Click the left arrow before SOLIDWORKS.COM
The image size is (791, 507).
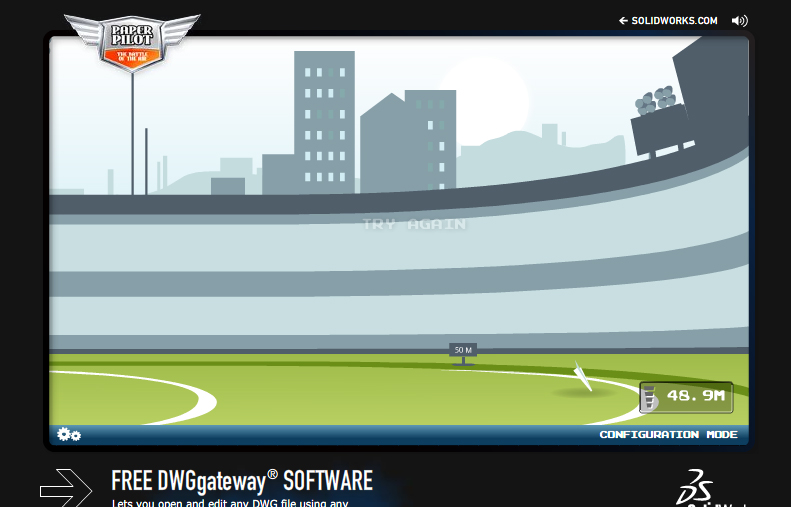click(624, 20)
